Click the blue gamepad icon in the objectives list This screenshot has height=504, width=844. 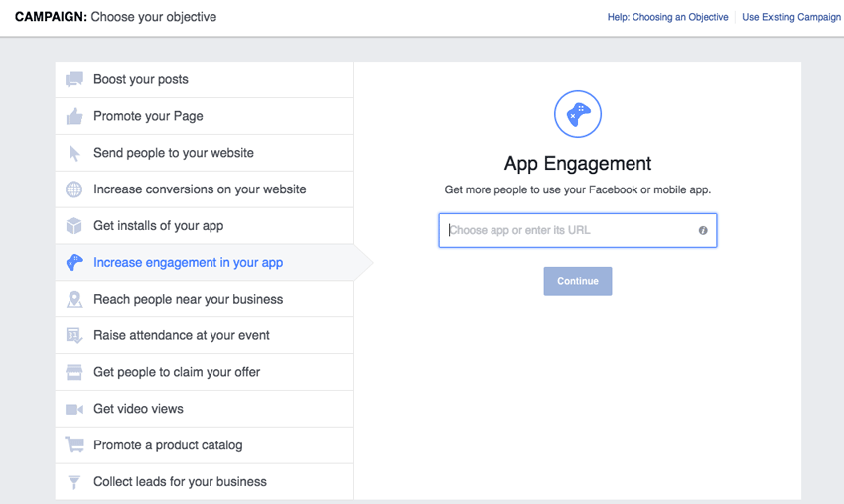pyautogui.click(x=74, y=263)
